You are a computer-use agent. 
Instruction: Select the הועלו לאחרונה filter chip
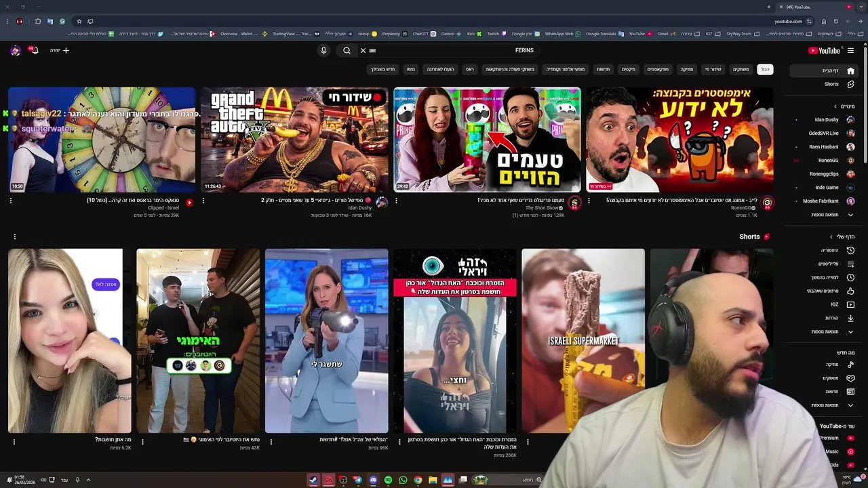click(x=440, y=69)
